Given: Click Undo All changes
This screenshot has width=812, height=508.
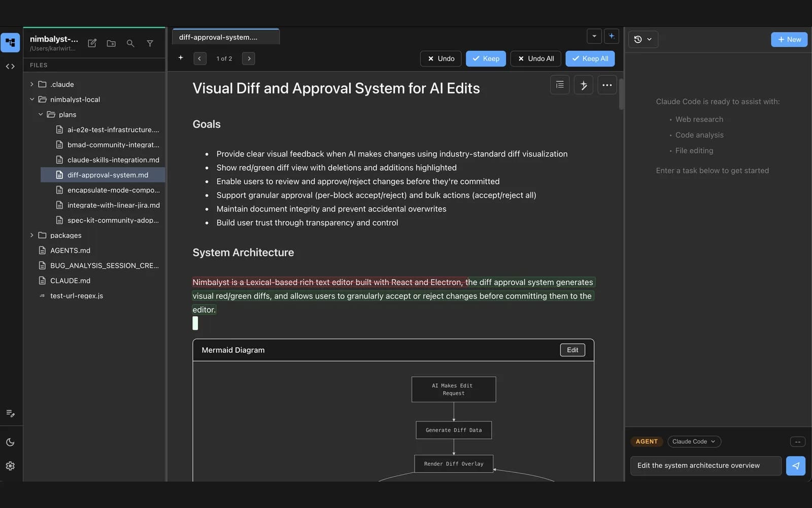Looking at the screenshot, I should click(536, 58).
